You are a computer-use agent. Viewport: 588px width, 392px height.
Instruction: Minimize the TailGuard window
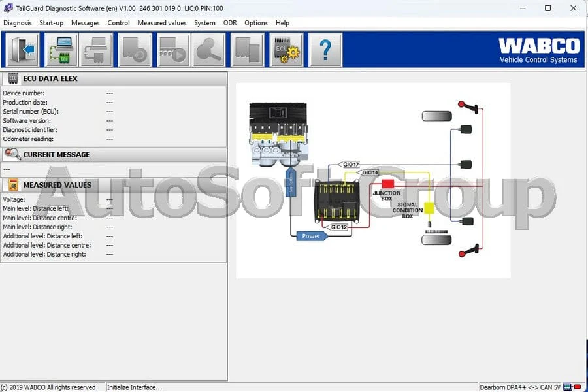click(x=523, y=8)
